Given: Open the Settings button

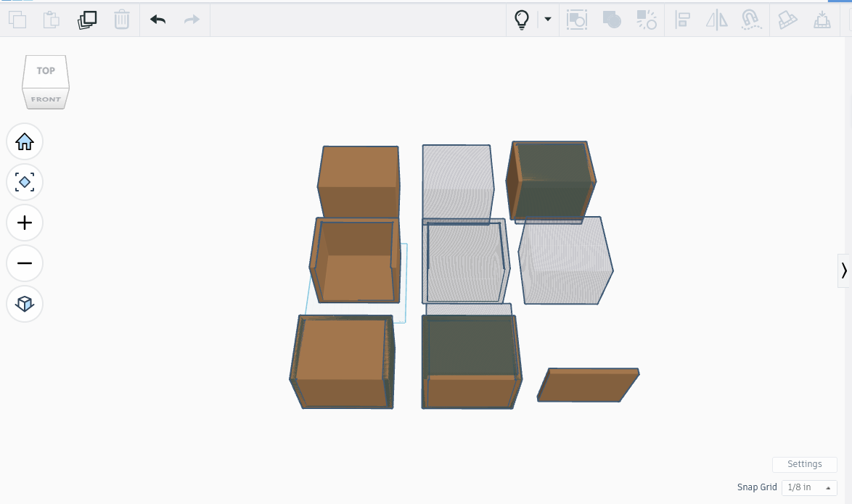Looking at the screenshot, I should point(804,464).
